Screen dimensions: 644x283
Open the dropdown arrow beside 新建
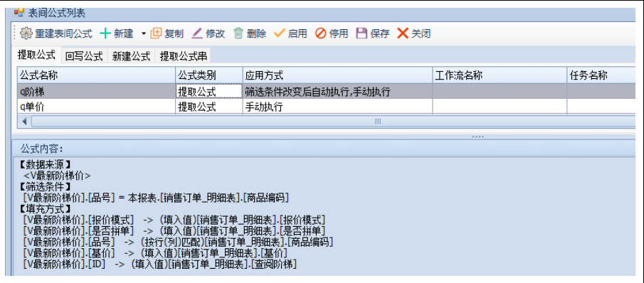pos(144,33)
